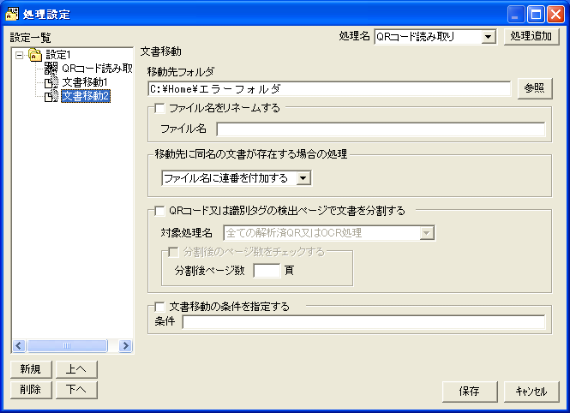Click the キャンセル button

click(531, 391)
